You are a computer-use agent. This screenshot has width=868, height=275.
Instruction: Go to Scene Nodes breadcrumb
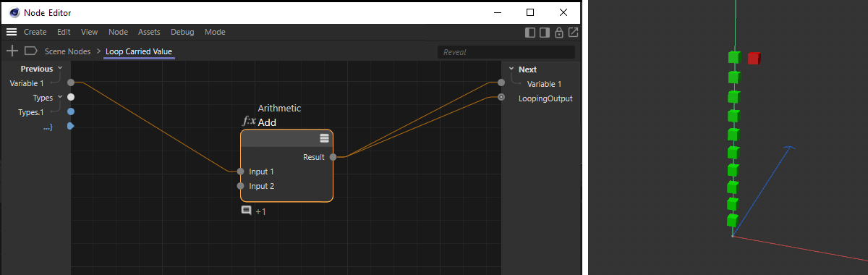68,51
